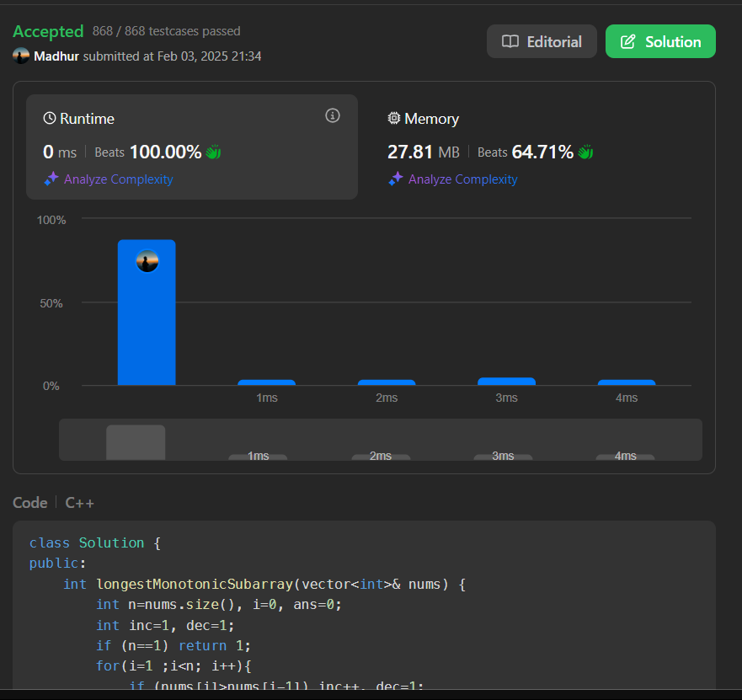Click the 50% y-axis label

coord(51,303)
